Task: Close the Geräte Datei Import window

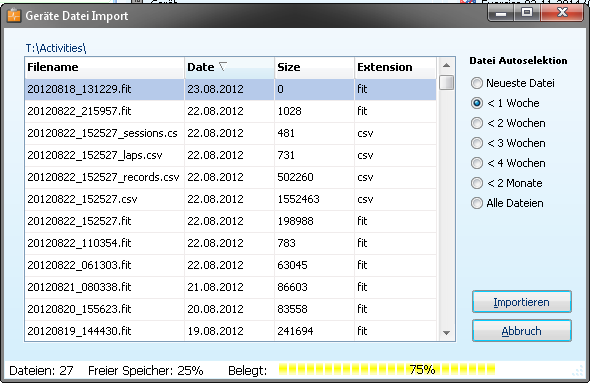Action: (x=562, y=13)
